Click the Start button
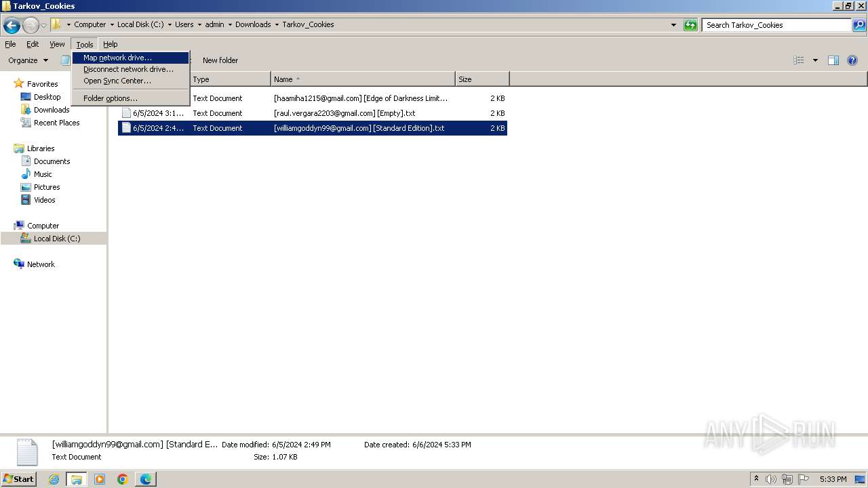 pos(19,479)
